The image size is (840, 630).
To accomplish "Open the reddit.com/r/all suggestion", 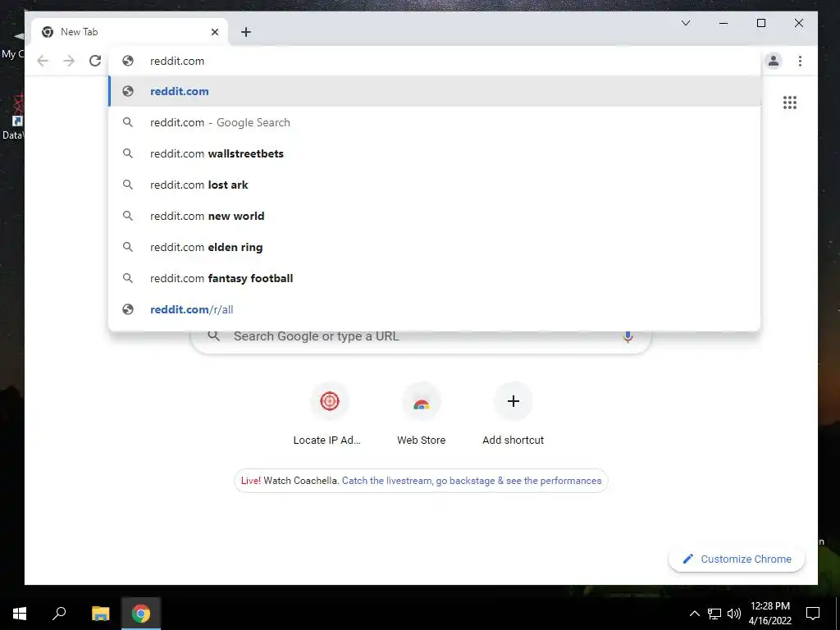I will (x=435, y=309).
